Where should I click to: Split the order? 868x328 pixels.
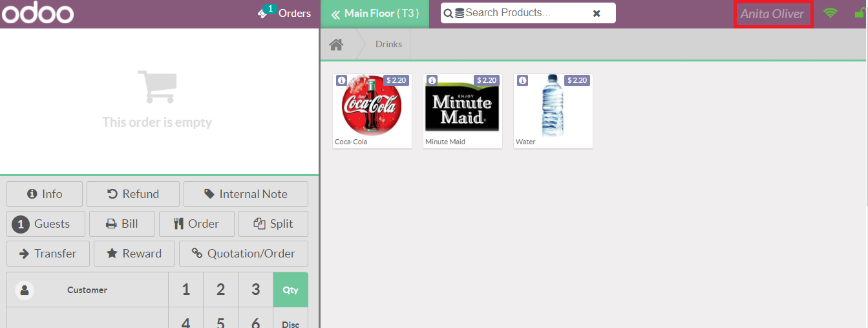[x=273, y=224]
